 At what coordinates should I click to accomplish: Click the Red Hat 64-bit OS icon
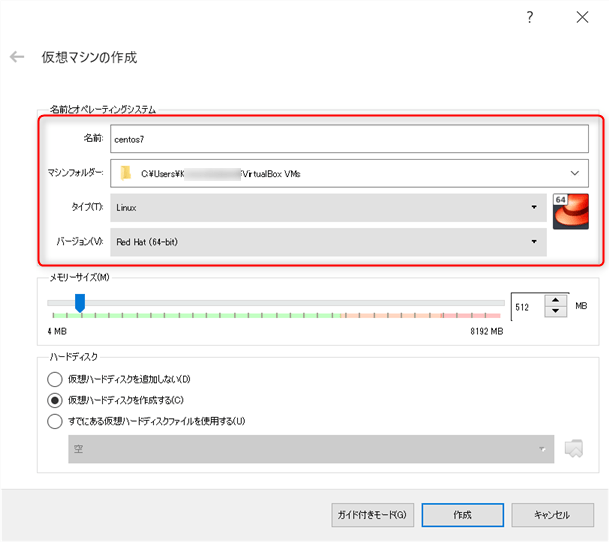coord(571,211)
